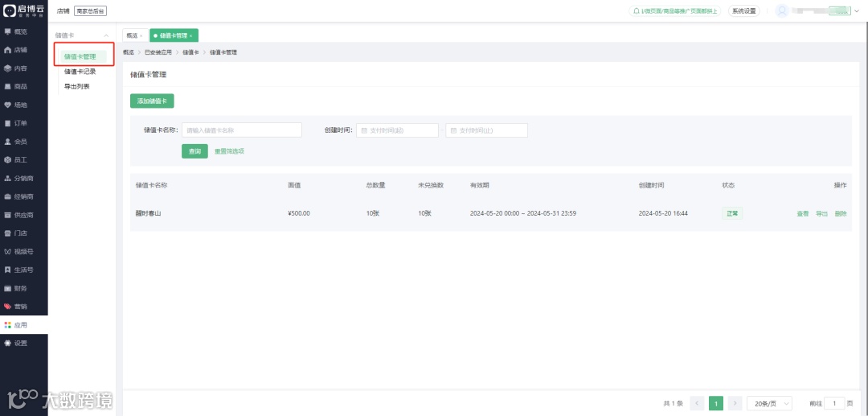The width and height of the screenshot is (868, 416).
Task: Focus the 储值卡名称 input field
Action: coord(242,130)
